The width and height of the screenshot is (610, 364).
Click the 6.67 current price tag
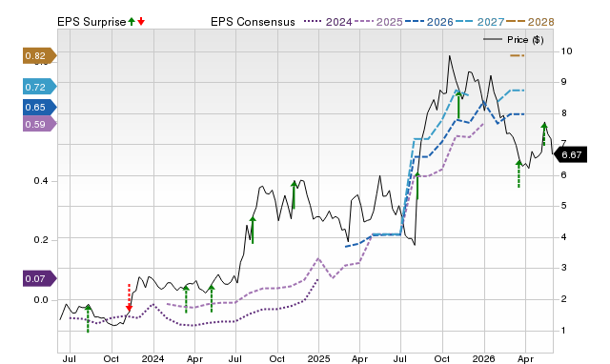pos(570,154)
